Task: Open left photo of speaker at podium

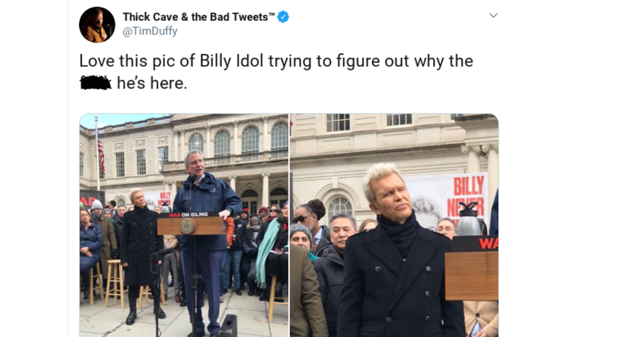Action: 184,225
